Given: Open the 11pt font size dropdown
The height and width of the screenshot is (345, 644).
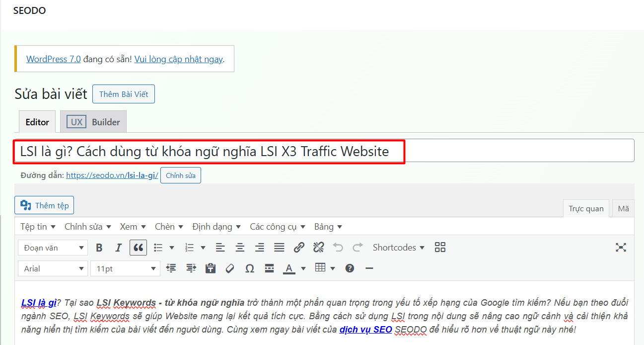Looking at the screenshot, I should pyautogui.click(x=125, y=268).
